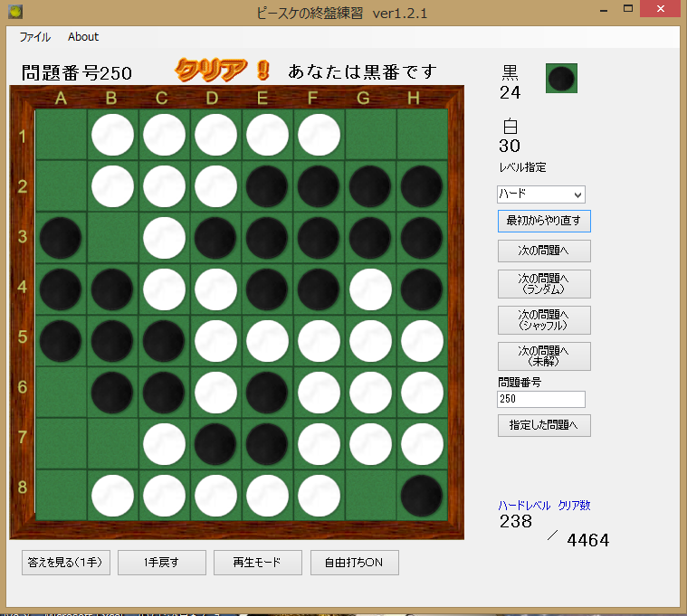Click 次の問題へ(ランダム) button
Screen dimensions: 687x616
click(x=544, y=284)
